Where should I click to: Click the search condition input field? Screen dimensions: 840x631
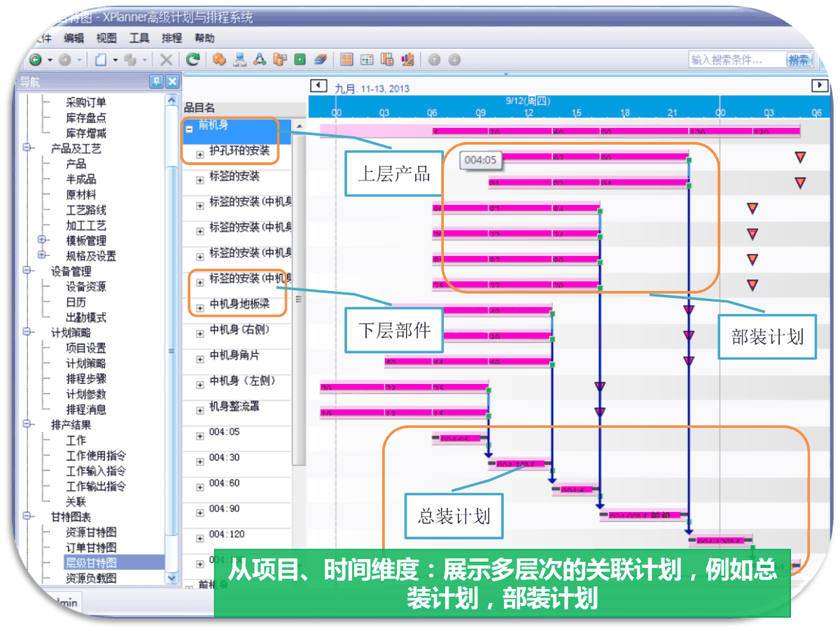736,60
